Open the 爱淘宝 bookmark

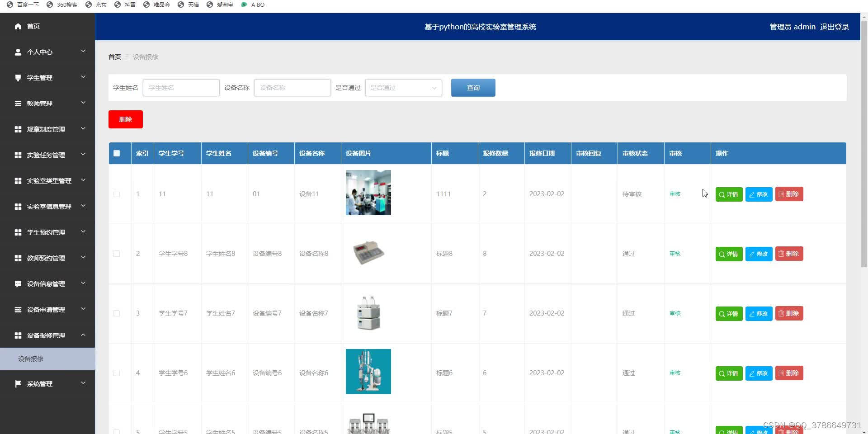[x=220, y=5]
